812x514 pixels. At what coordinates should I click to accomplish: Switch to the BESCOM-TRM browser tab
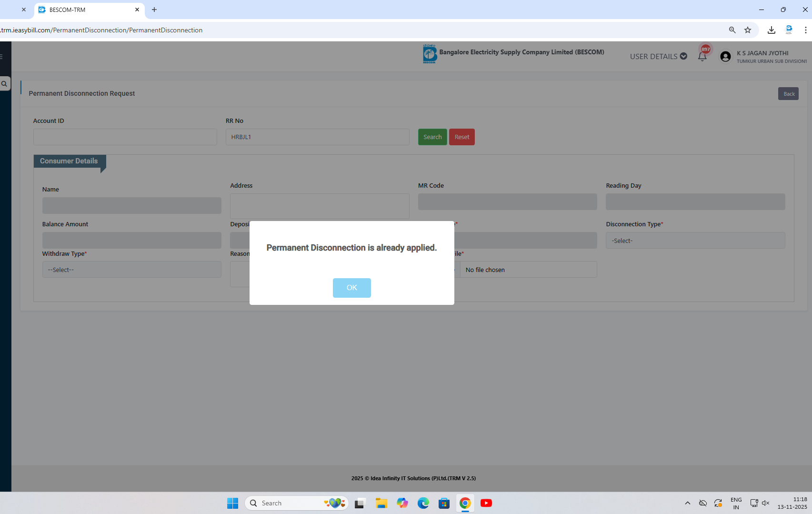[x=89, y=10]
